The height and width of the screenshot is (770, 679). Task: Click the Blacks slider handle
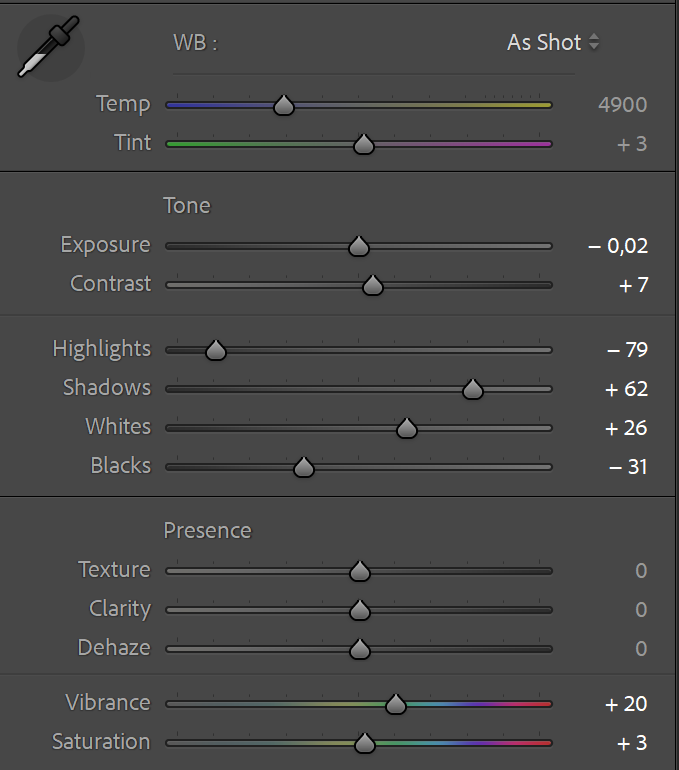point(304,467)
